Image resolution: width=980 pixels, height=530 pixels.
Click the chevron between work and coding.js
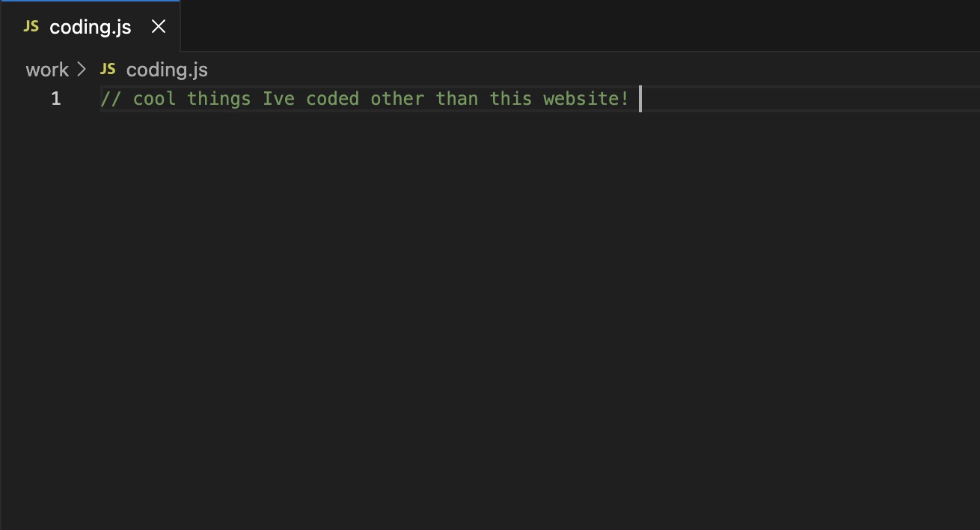coord(81,69)
